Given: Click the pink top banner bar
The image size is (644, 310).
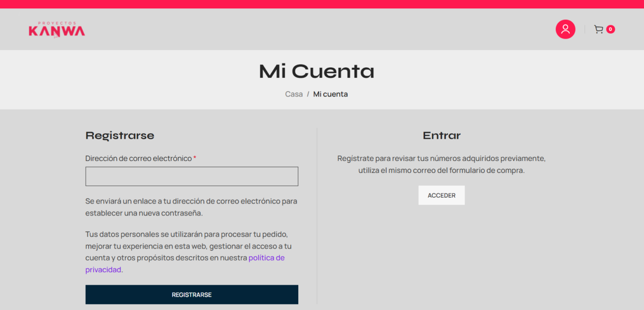Looking at the screenshot, I should coord(322,4).
